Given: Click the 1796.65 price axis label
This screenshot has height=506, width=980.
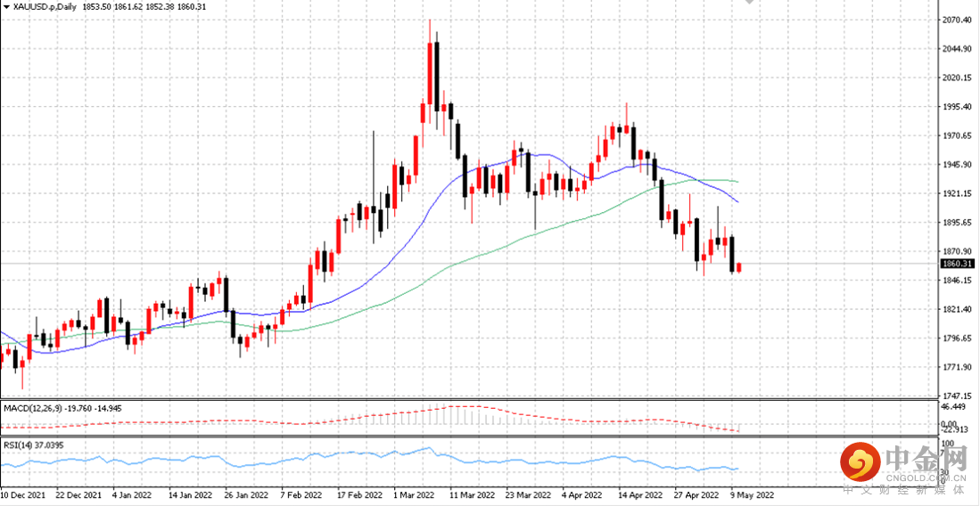Looking at the screenshot, I should (957, 338).
